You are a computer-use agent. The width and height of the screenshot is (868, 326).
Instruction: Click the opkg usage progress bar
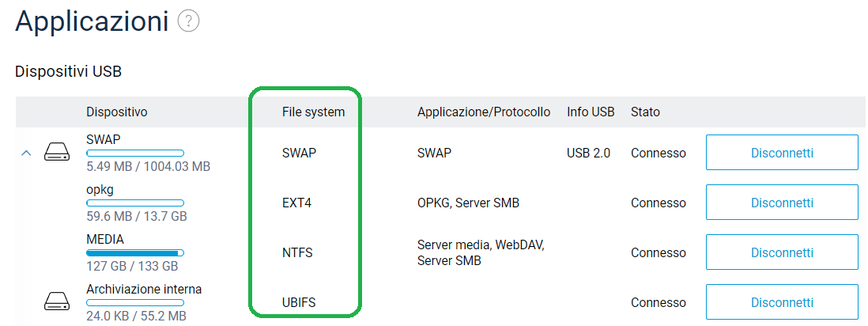pyautogui.click(x=135, y=203)
